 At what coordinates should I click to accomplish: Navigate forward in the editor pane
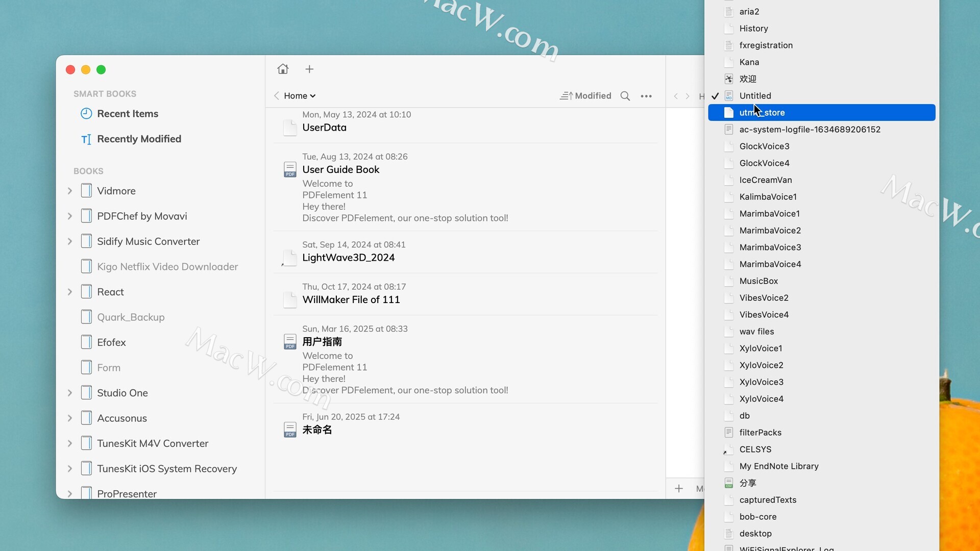click(688, 96)
